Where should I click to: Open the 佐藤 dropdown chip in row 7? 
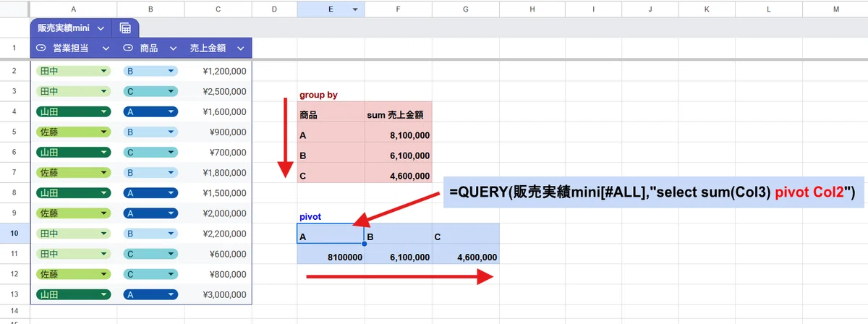click(73, 173)
